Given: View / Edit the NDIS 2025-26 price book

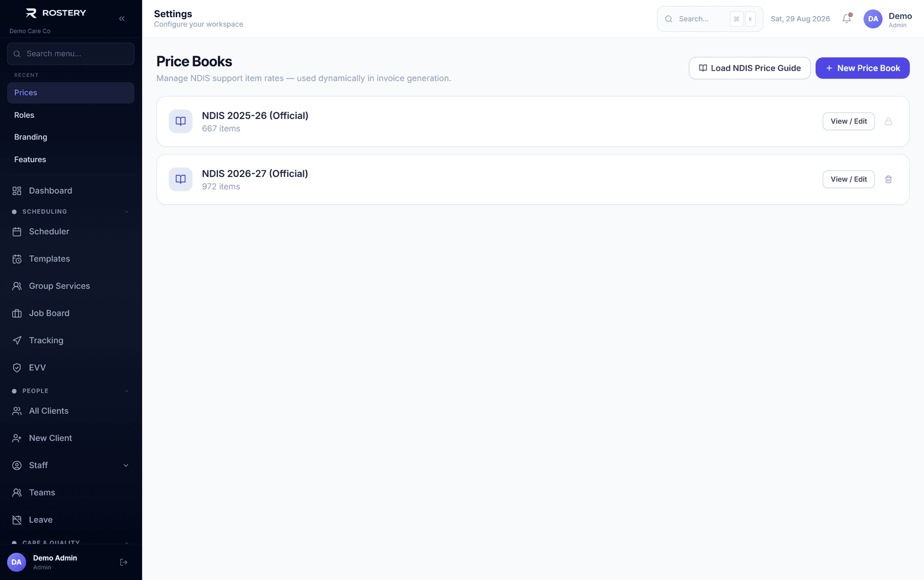Looking at the screenshot, I should click(848, 121).
